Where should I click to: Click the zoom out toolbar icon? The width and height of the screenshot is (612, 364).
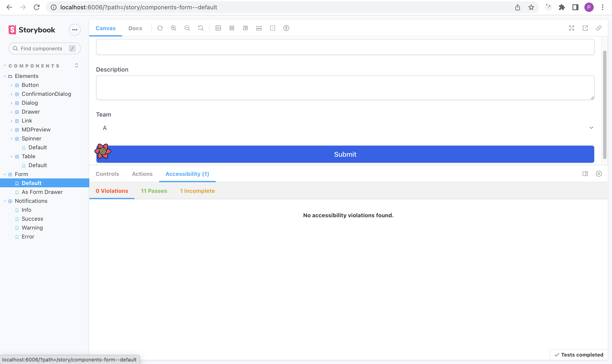click(x=187, y=28)
